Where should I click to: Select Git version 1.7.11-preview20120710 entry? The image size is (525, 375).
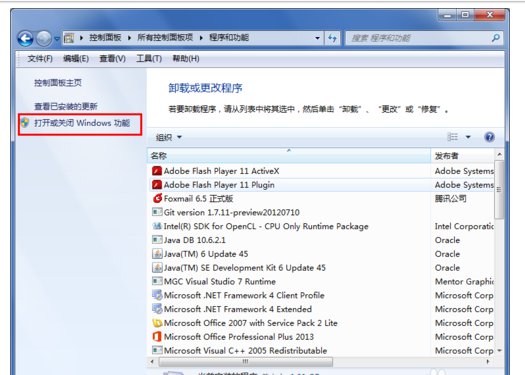pyautogui.click(x=321, y=212)
